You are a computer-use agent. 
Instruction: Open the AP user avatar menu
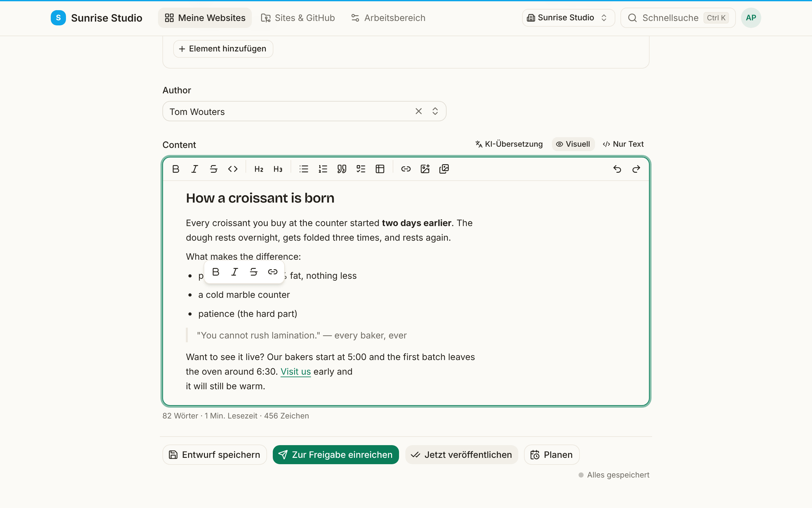pos(751,18)
